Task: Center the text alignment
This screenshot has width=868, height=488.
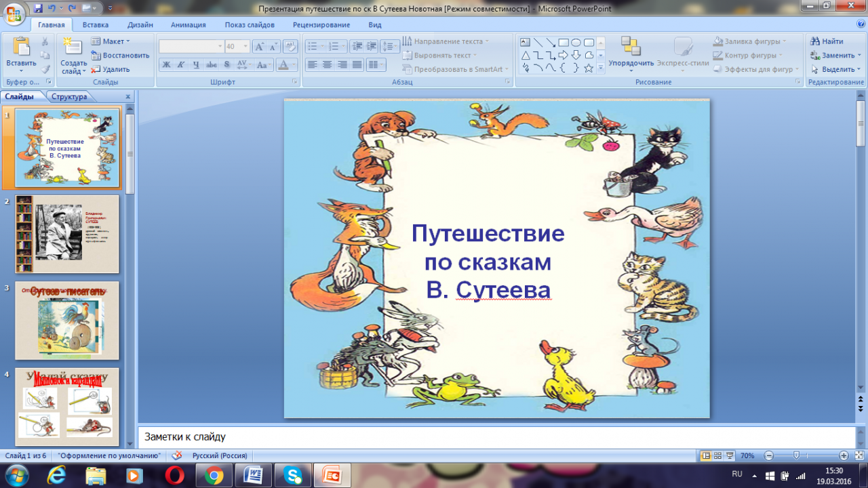Action: click(327, 65)
